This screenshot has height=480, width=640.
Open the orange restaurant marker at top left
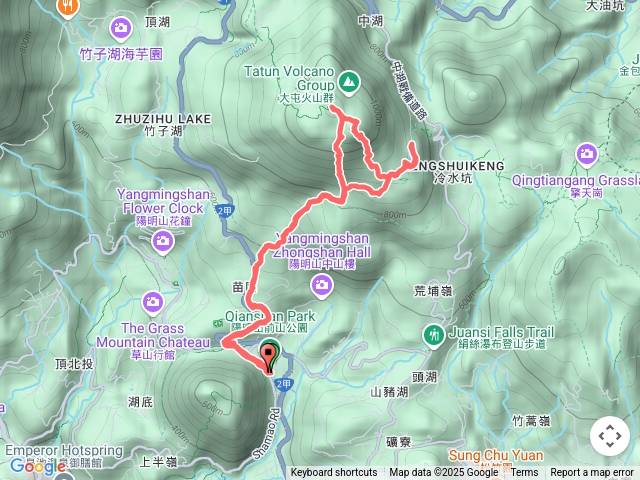(x=67, y=7)
